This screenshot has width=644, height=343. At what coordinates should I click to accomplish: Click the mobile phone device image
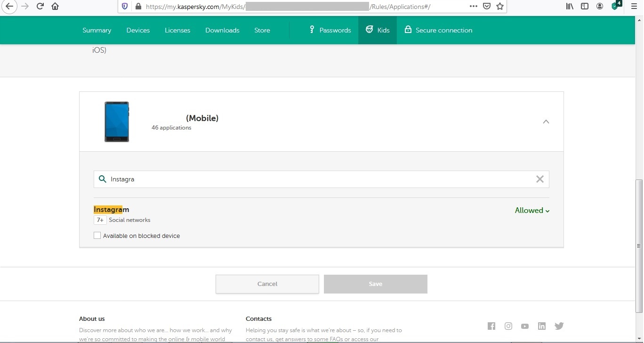point(117,122)
